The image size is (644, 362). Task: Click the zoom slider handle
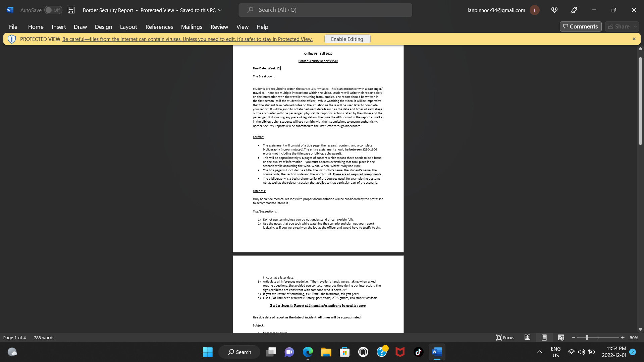pos(587,338)
